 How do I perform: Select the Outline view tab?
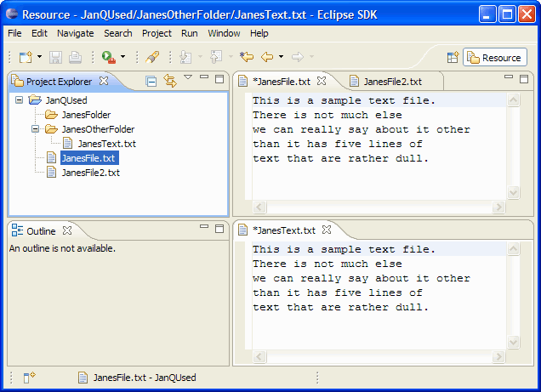pyautogui.click(x=41, y=231)
